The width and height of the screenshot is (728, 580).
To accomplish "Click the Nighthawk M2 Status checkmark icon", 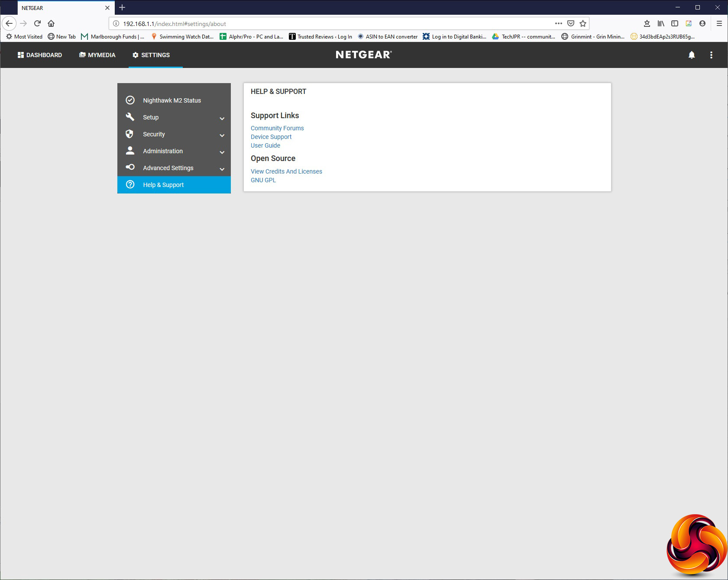I will pos(130,100).
